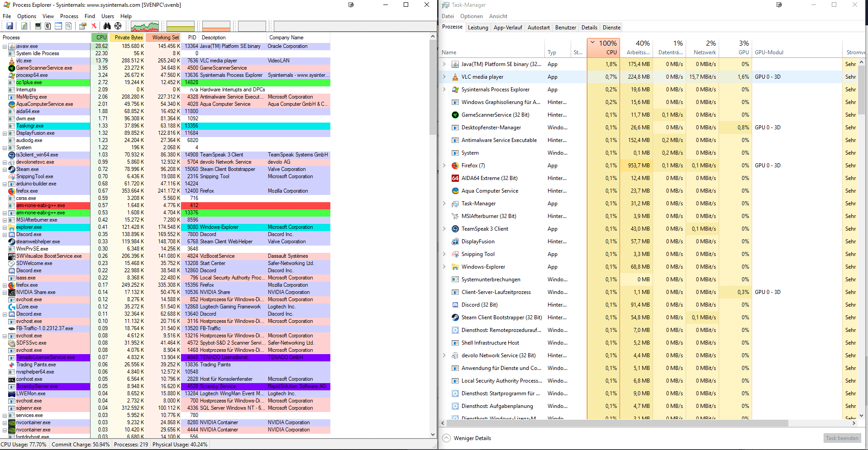Expand TeamSpeak 3 Client row in Task-Manager
Image resolution: width=868 pixels, height=450 pixels.
(x=444, y=229)
